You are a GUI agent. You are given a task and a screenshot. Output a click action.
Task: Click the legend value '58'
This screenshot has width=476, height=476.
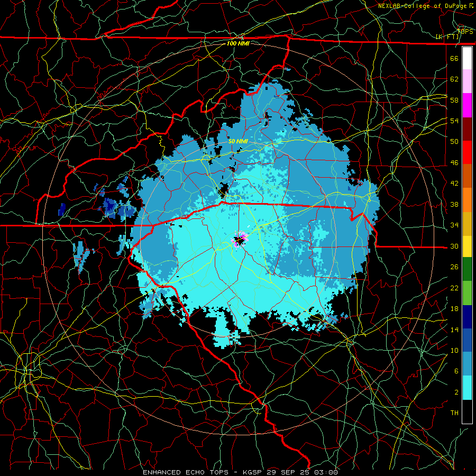point(454,100)
